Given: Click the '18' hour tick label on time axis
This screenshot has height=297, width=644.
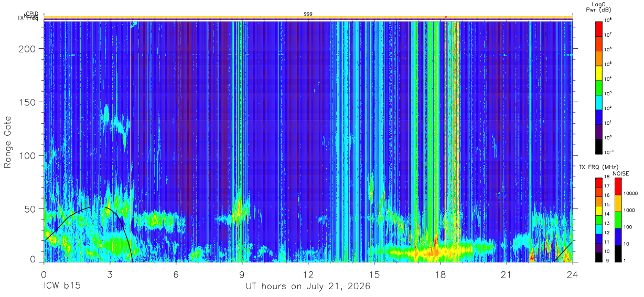Looking at the screenshot, I should pyautogui.click(x=440, y=274).
